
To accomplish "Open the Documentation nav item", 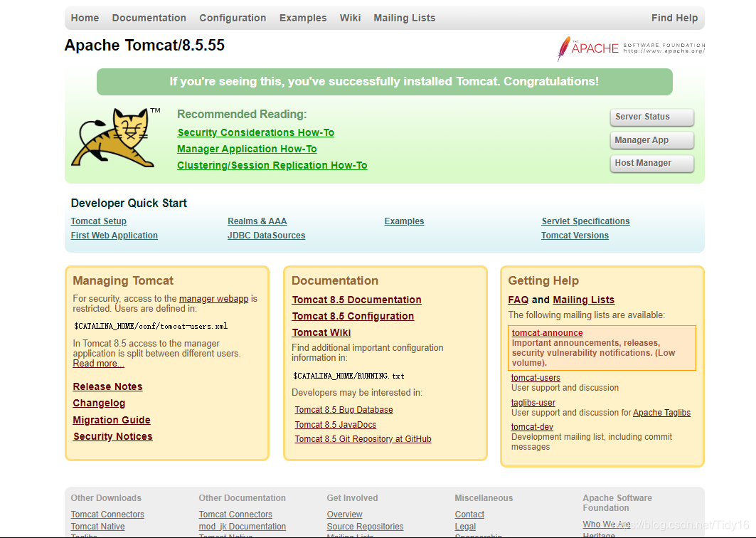I will [149, 18].
